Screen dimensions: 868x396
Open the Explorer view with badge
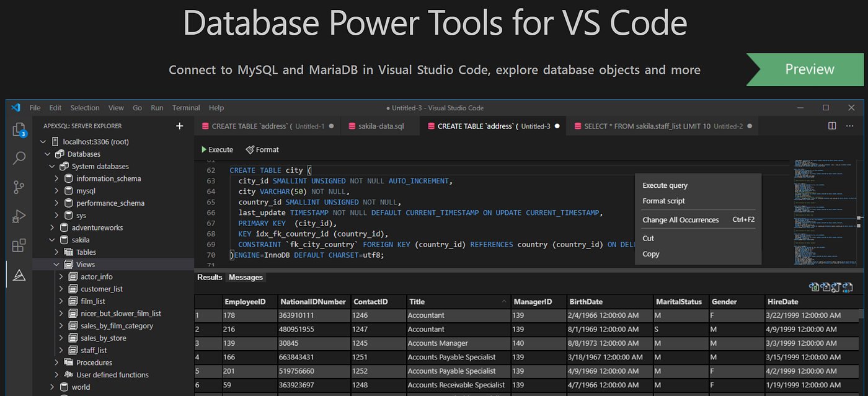(19, 131)
